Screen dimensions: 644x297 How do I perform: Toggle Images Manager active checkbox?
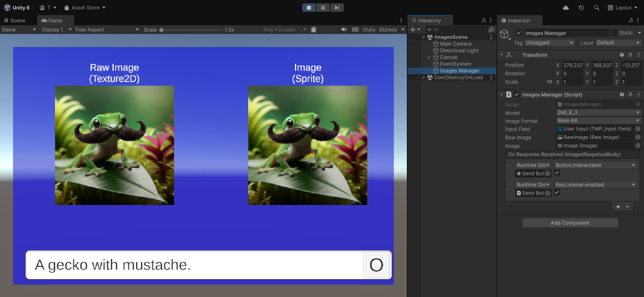[x=519, y=33]
